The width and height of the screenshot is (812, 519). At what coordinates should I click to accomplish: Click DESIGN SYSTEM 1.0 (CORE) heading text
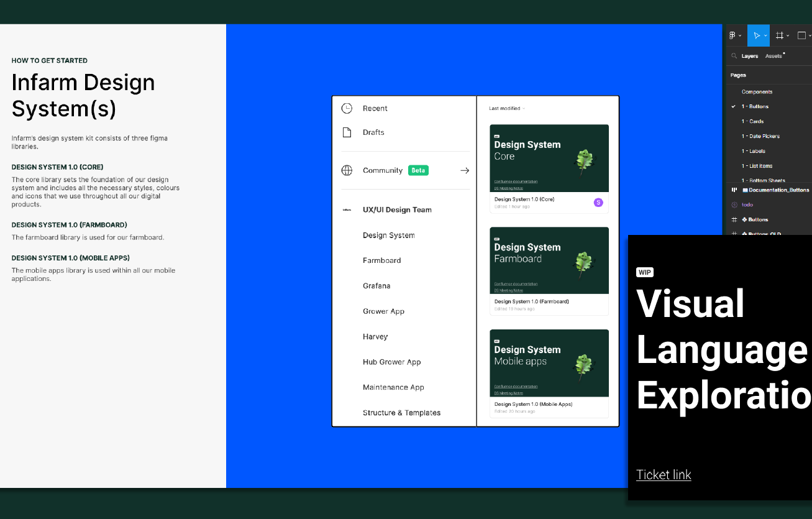(x=57, y=167)
